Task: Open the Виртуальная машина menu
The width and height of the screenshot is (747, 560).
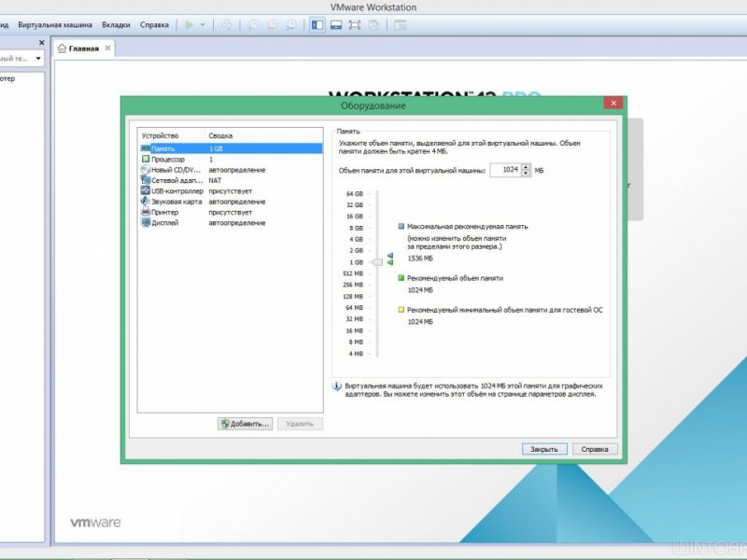Action: (x=55, y=25)
